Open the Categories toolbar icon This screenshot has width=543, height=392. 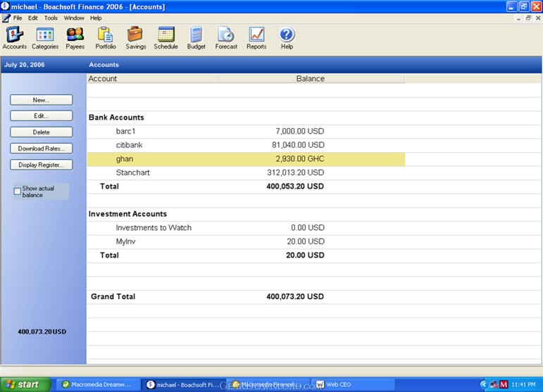(45, 38)
